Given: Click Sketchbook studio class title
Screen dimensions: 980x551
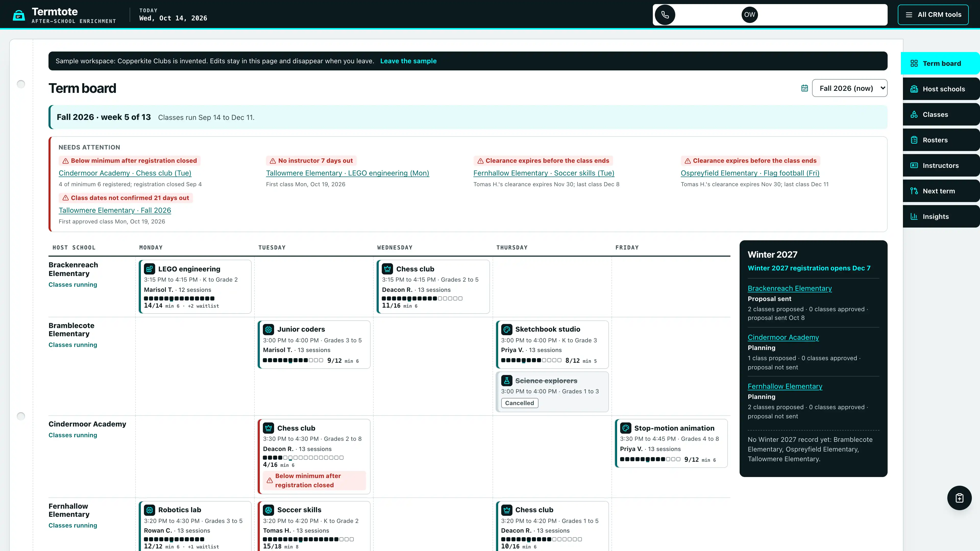Looking at the screenshot, I should [547, 329].
